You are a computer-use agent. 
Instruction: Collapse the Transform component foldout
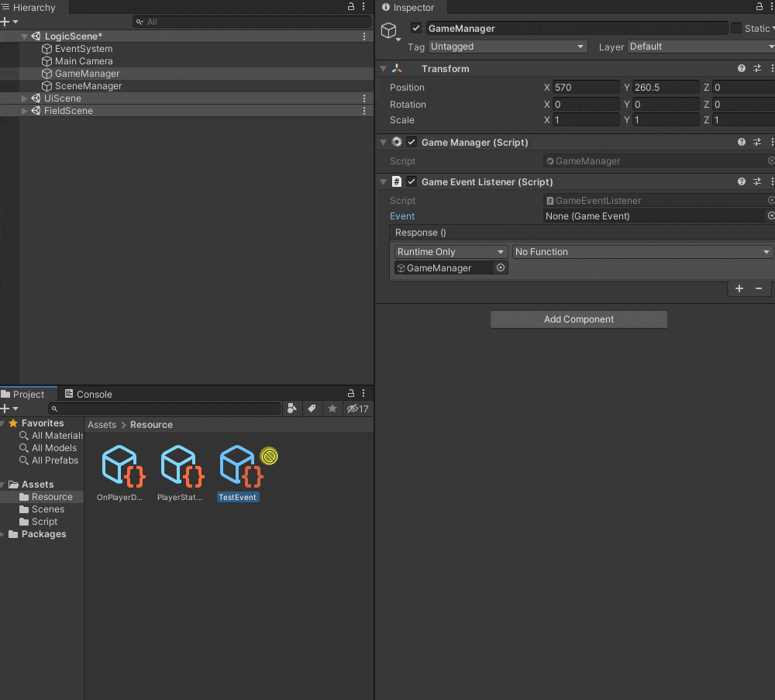[x=384, y=69]
